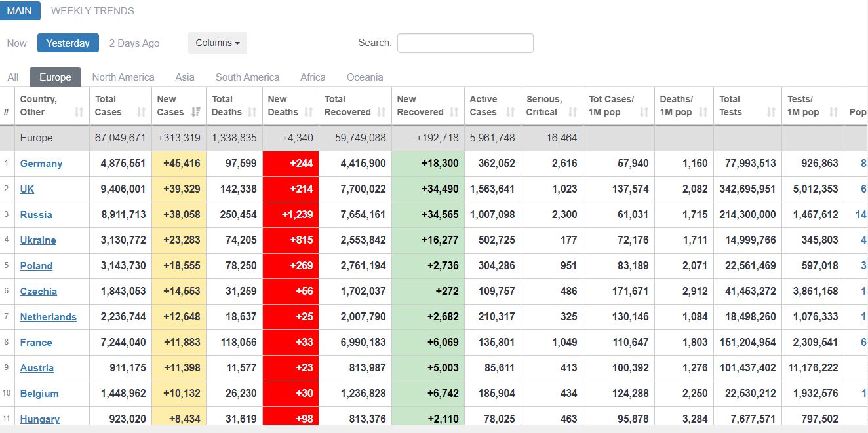Sort table by Total Cases column icon
The height and width of the screenshot is (433, 868).
(140, 112)
